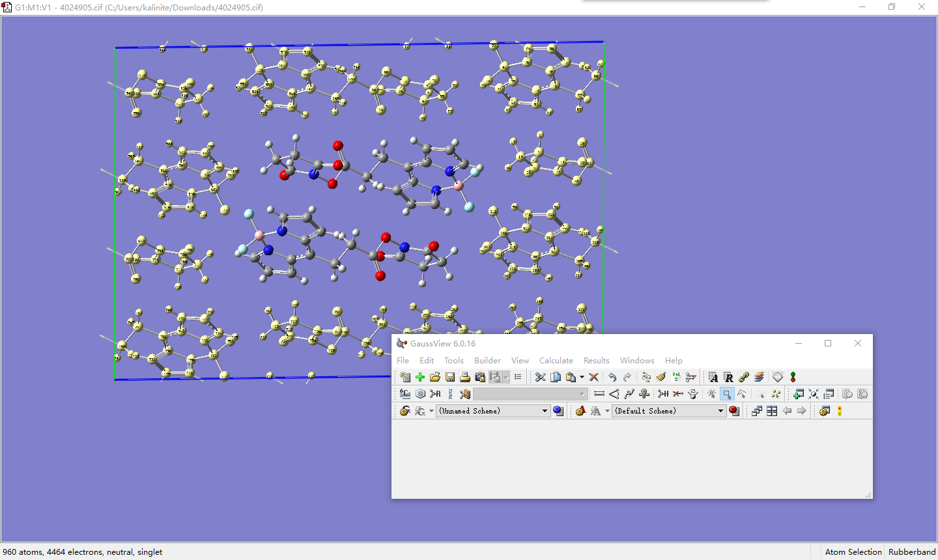Screen dimensions: 938x560
Task: Click the Rubberband status button
Action: point(911,552)
